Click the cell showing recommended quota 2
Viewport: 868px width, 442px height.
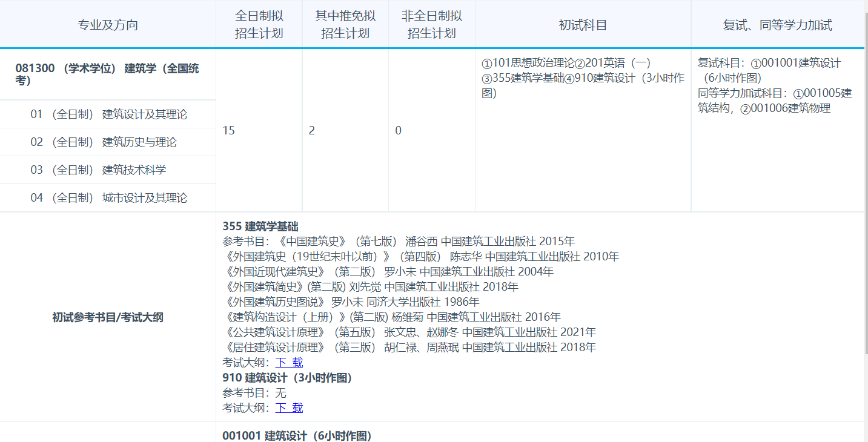pyautogui.click(x=345, y=130)
